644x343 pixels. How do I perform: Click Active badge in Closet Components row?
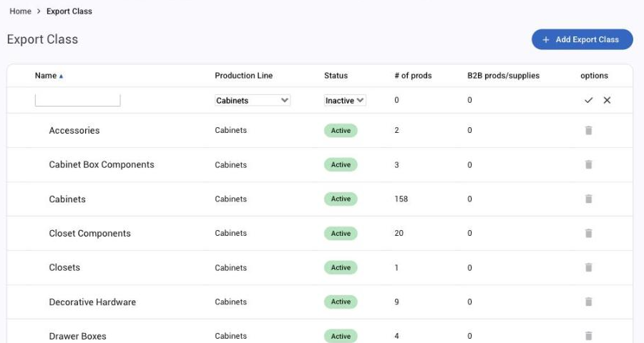click(341, 233)
